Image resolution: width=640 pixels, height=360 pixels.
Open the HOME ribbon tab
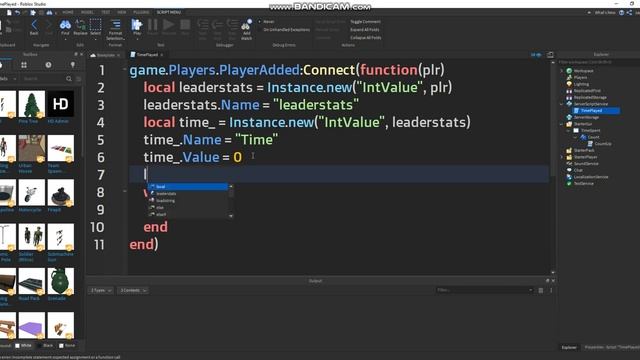click(x=68, y=12)
